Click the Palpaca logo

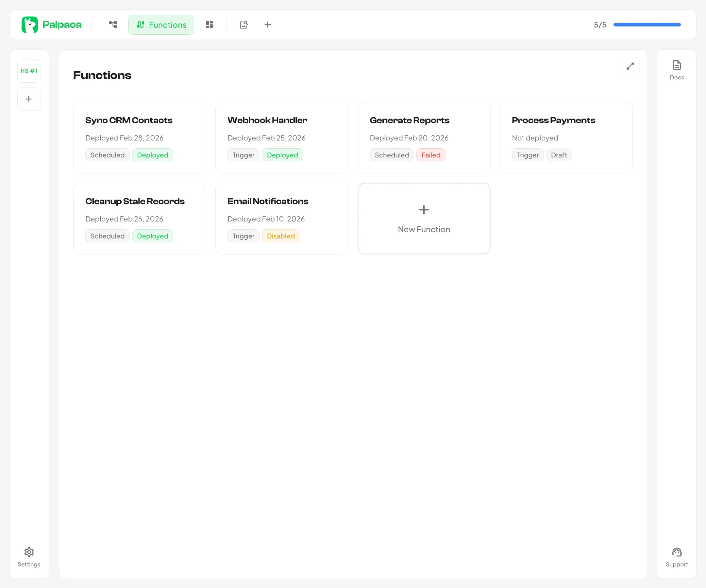click(x=51, y=24)
